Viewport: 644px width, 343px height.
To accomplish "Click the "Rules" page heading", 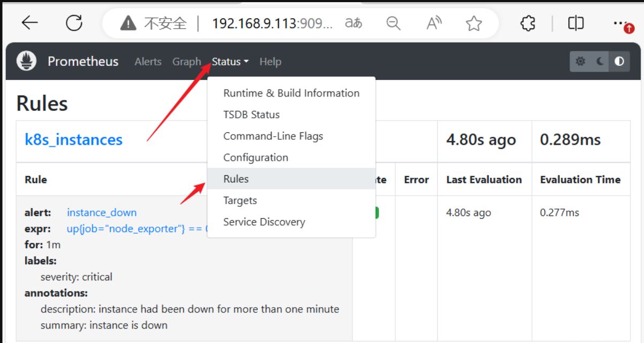I will (42, 103).
